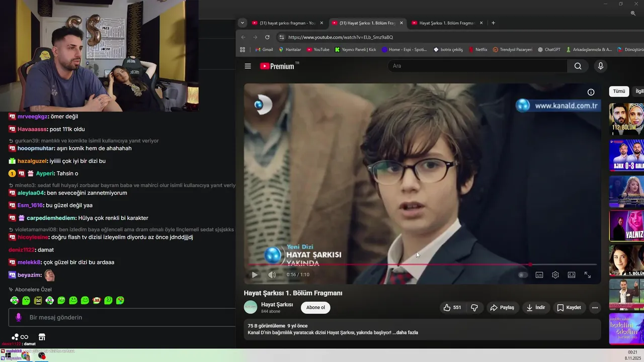Viewport: 644px width, 362px height.
Task: Open Chrome tab search dropdown
Action: point(242,23)
